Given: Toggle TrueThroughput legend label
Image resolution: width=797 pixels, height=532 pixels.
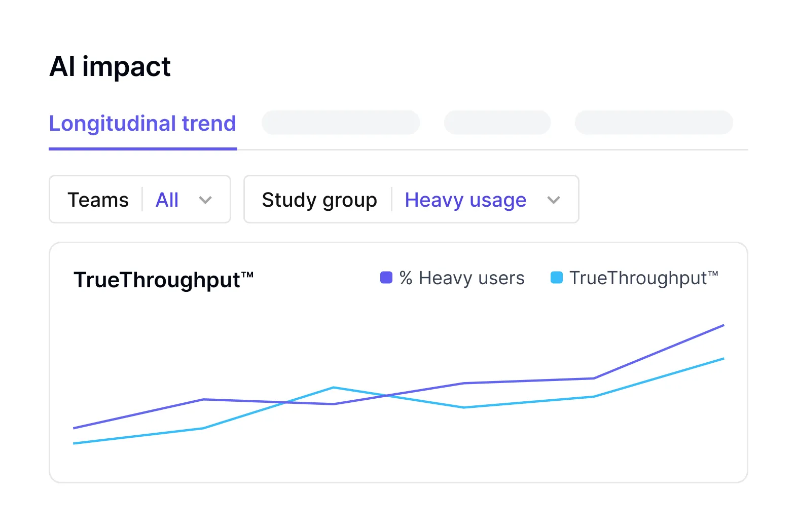Looking at the screenshot, I should (644, 278).
